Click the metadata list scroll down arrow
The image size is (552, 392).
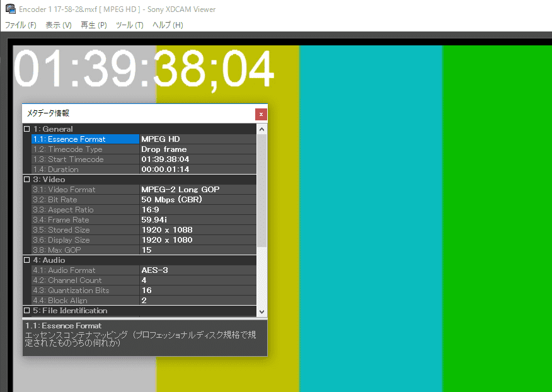pyautogui.click(x=262, y=311)
